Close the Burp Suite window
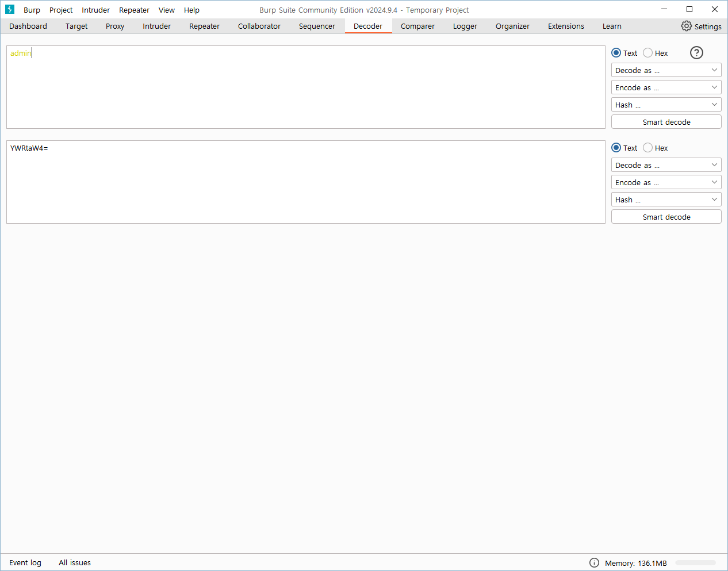 (715, 9)
